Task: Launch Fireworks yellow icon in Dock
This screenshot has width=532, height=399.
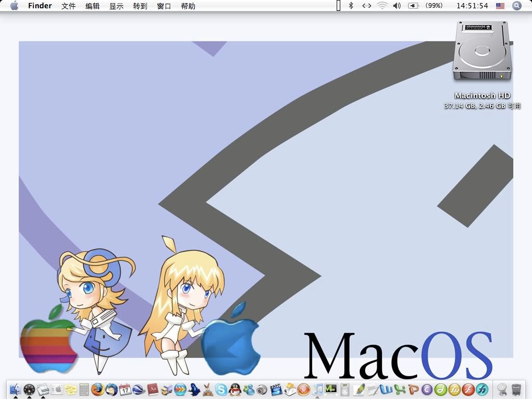Action: pyautogui.click(x=455, y=389)
